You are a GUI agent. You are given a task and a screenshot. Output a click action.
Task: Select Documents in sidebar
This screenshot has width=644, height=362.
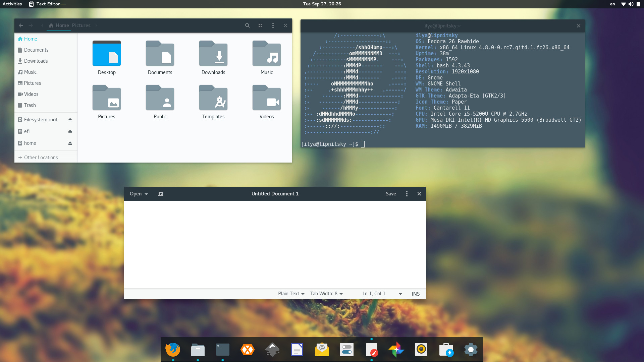46,50
